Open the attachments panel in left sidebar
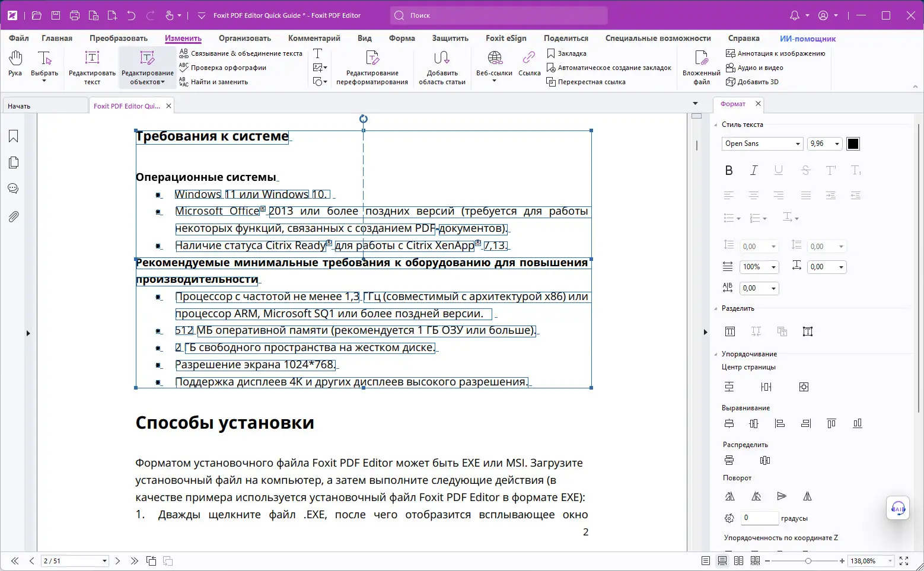Image resolution: width=924 pixels, height=571 pixels. click(x=13, y=216)
